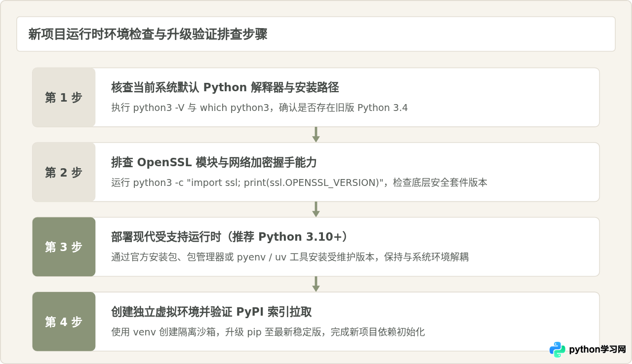Click the heading "排查 OpenSSL 模块与网络加密握手能力"
Viewport: 632px width, 364px height.
(x=214, y=162)
